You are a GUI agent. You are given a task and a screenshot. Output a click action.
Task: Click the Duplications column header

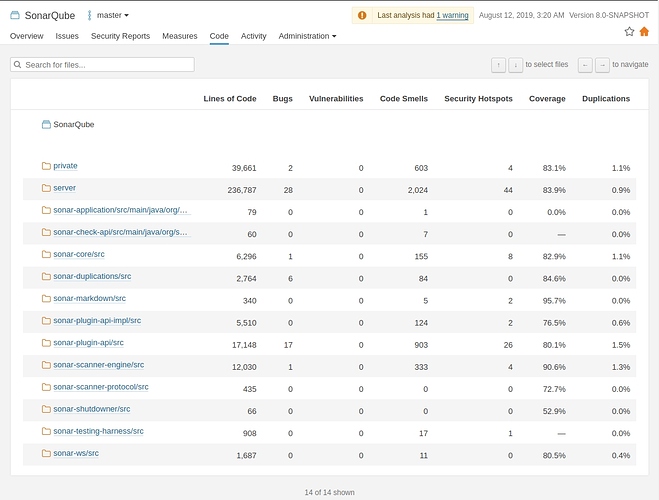(606, 99)
